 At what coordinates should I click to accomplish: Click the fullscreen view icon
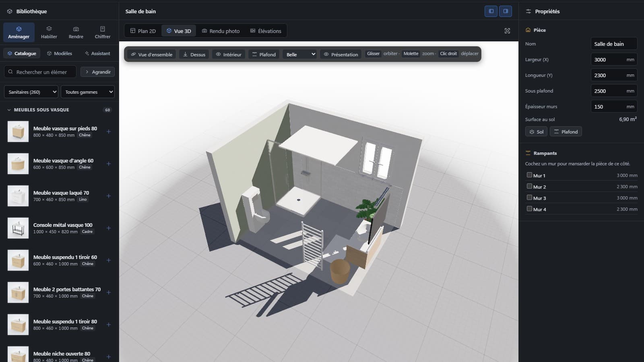(507, 31)
